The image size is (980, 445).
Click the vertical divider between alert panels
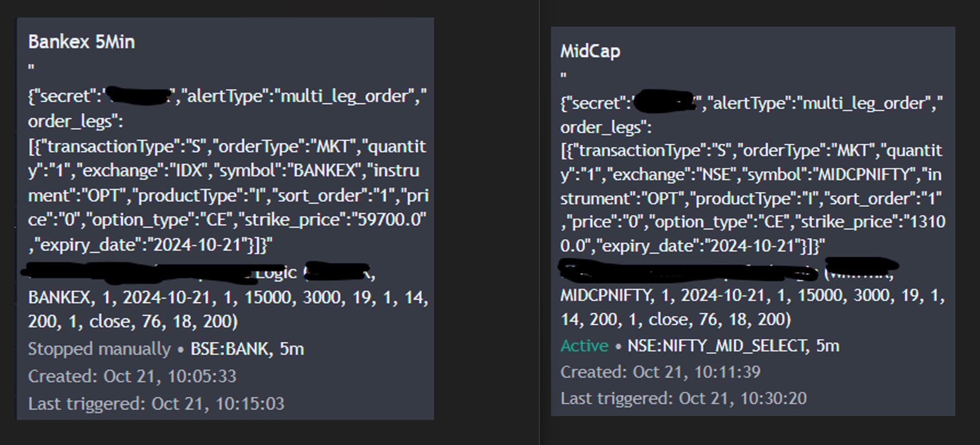[540, 222]
